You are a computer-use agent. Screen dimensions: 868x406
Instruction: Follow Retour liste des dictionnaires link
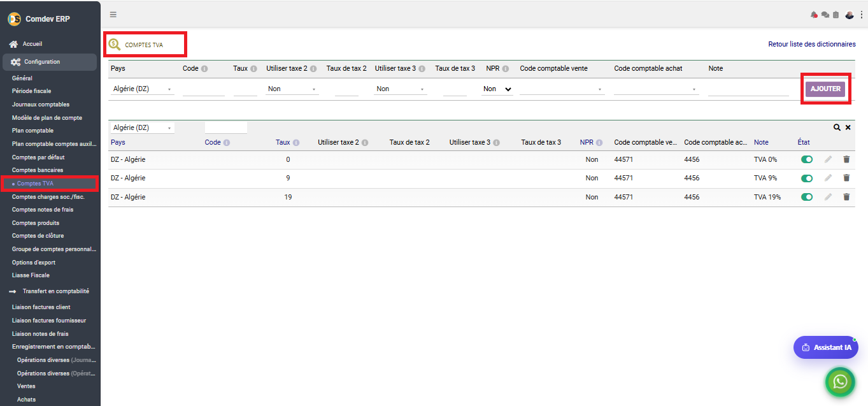pos(812,45)
